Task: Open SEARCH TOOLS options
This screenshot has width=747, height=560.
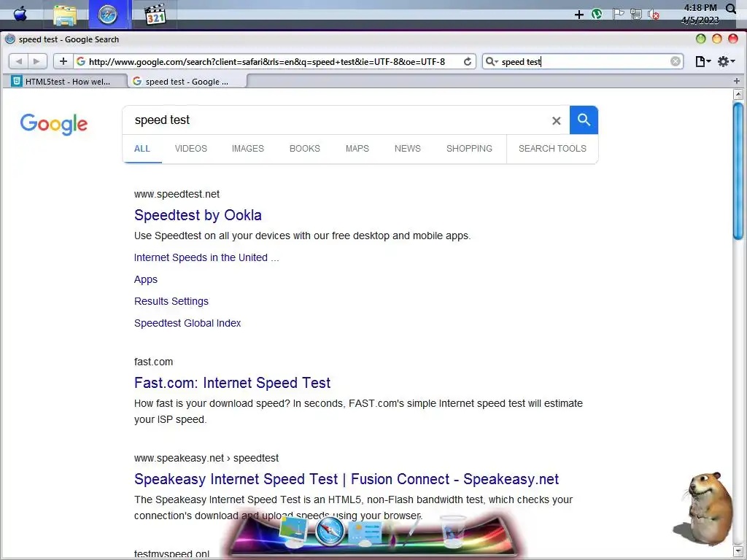Action: [552, 149]
